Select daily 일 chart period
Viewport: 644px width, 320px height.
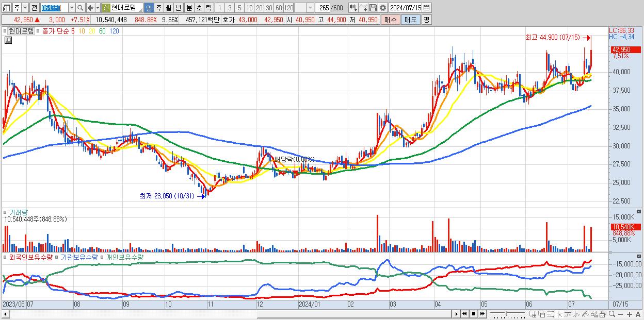click(149, 8)
